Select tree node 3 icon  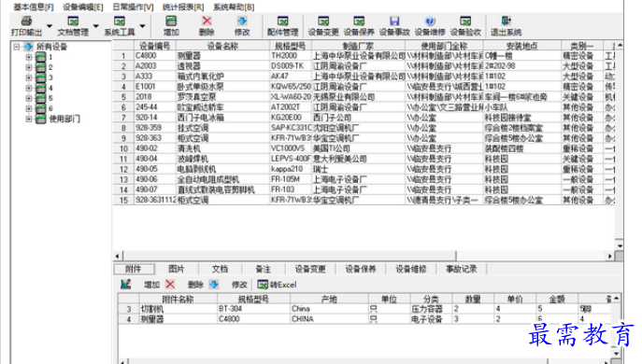click(x=40, y=77)
